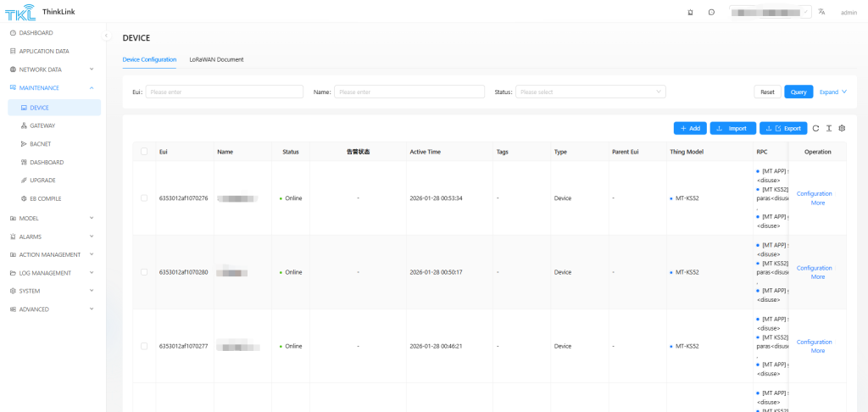The width and height of the screenshot is (868, 412).
Task: Select all devices with header checkbox
Action: (x=144, y=152)
